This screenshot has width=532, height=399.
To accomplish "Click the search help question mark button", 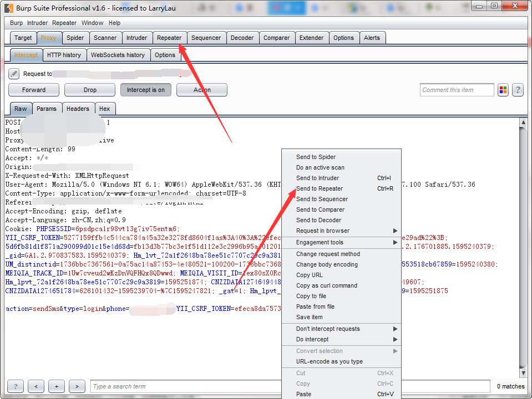I will point(16,386).
